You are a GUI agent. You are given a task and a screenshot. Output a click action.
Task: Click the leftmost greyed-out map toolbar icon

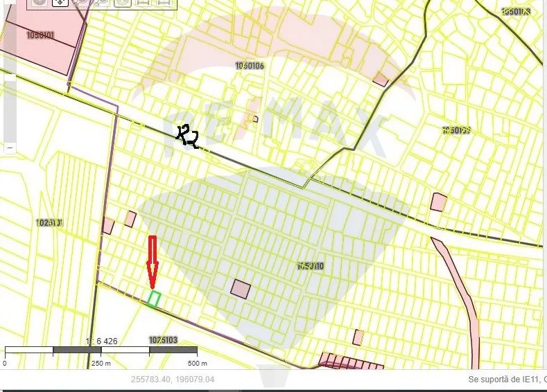[x=39, y=3]
